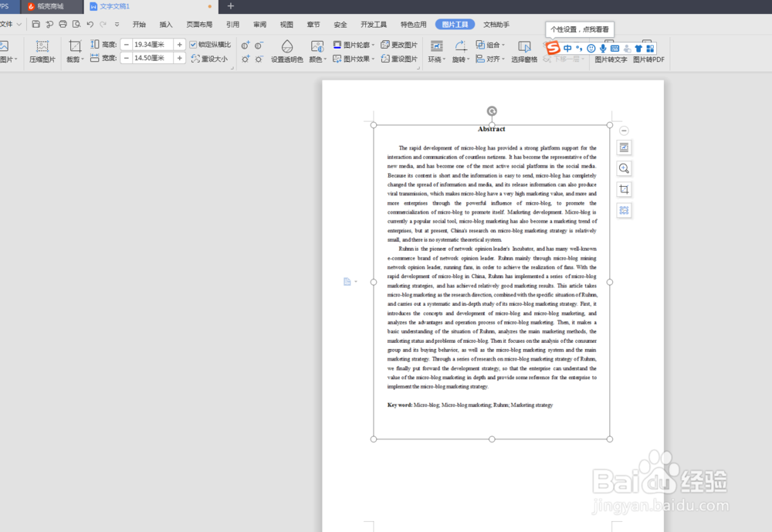Toggle the 锁定纵横比 lock aspect ratio checkbox

pyautogui.click(x=193, y=44)
